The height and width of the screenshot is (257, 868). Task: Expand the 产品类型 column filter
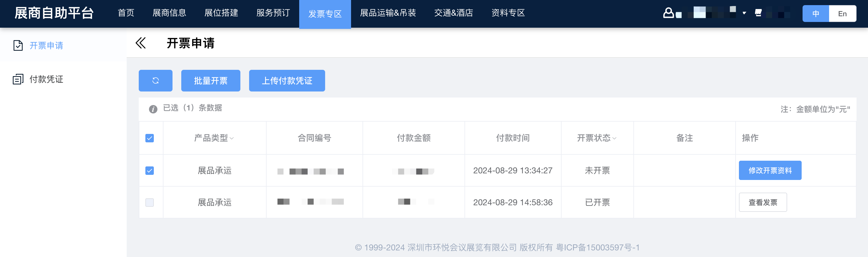click(232, 138)
